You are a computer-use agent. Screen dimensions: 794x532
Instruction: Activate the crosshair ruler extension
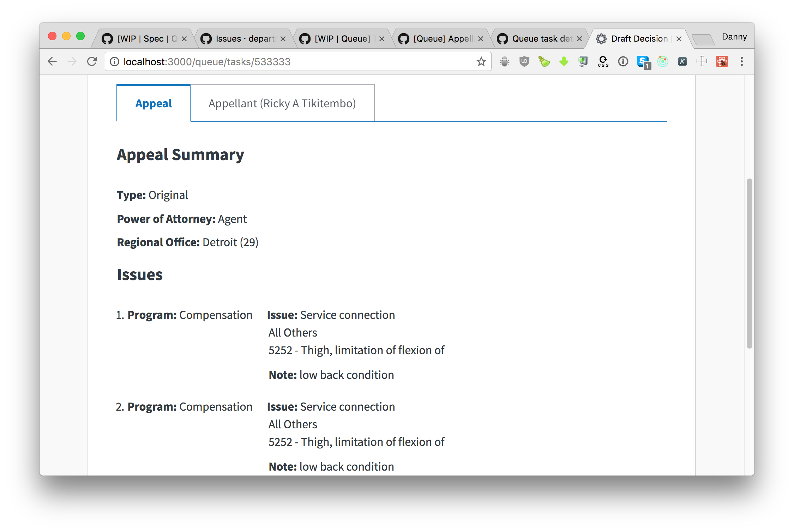tap(702, 61)
